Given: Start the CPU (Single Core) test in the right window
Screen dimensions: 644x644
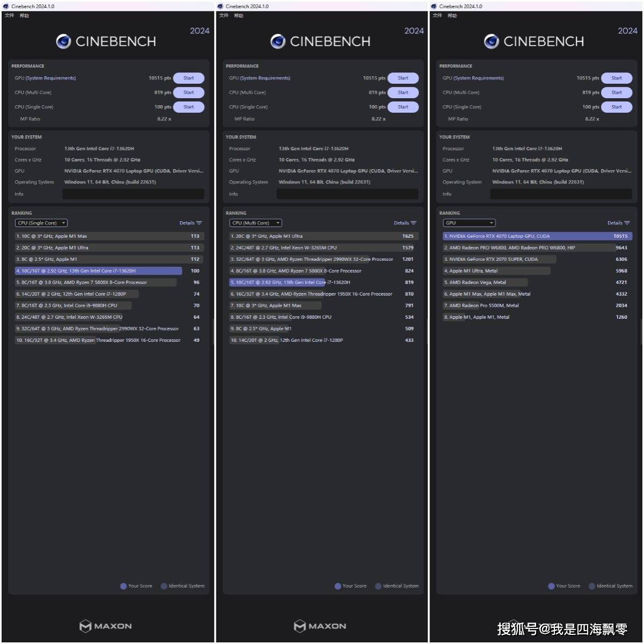Looking at the screenshot, I should (x=617, y=107).
